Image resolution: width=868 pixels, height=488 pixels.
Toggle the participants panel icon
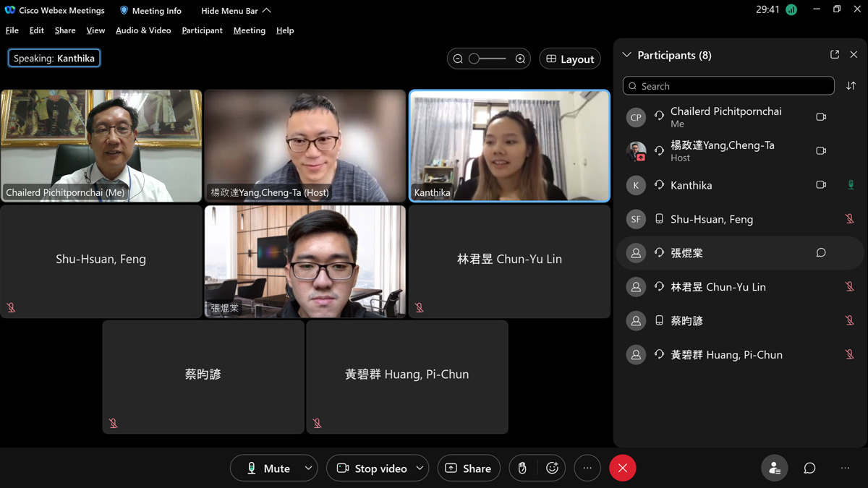[775, 468]
